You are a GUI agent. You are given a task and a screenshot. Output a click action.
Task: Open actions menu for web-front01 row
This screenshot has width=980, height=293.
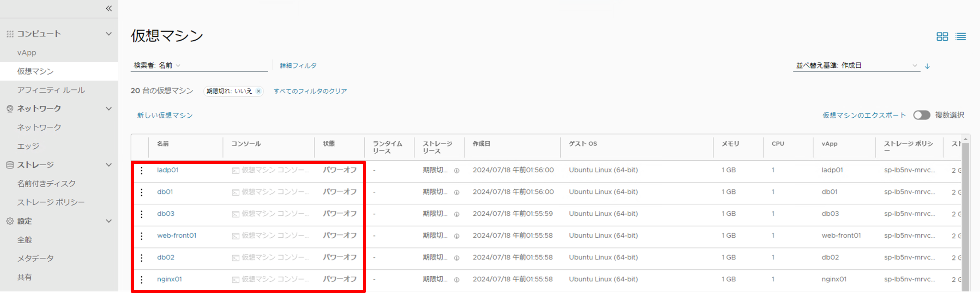(x=142, y=236)
